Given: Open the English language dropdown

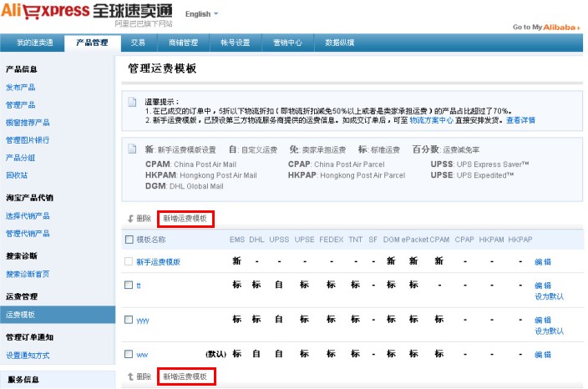Looking at the screenshot, I should tap(201, 14).
